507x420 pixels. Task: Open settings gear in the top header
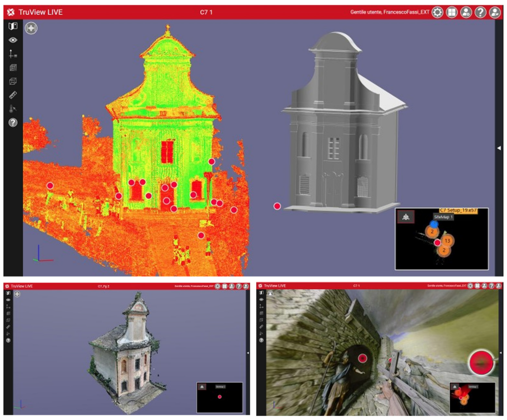pyautogui.click(x=437, y=12)
